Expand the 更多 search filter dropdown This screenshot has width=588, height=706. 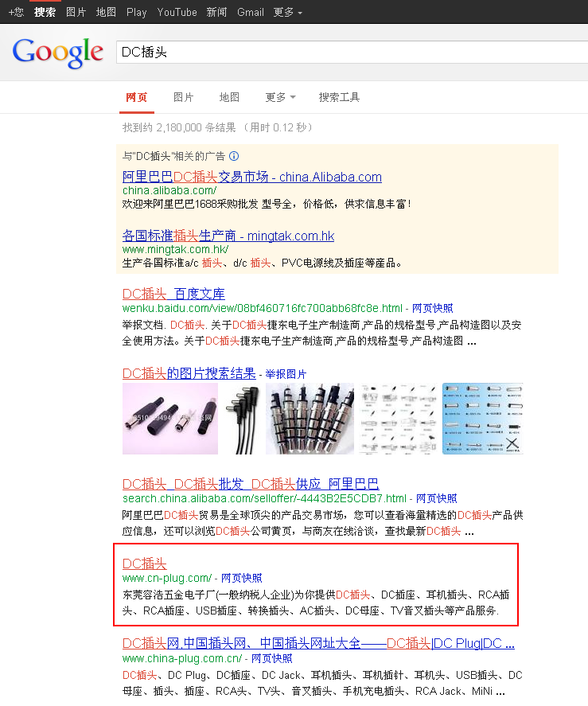[280, 97]
